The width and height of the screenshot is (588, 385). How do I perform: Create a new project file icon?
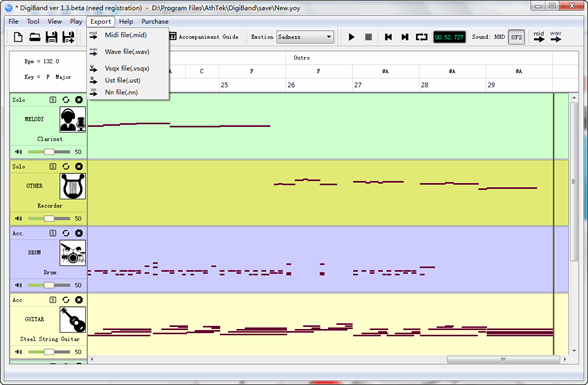click(18, 37)
